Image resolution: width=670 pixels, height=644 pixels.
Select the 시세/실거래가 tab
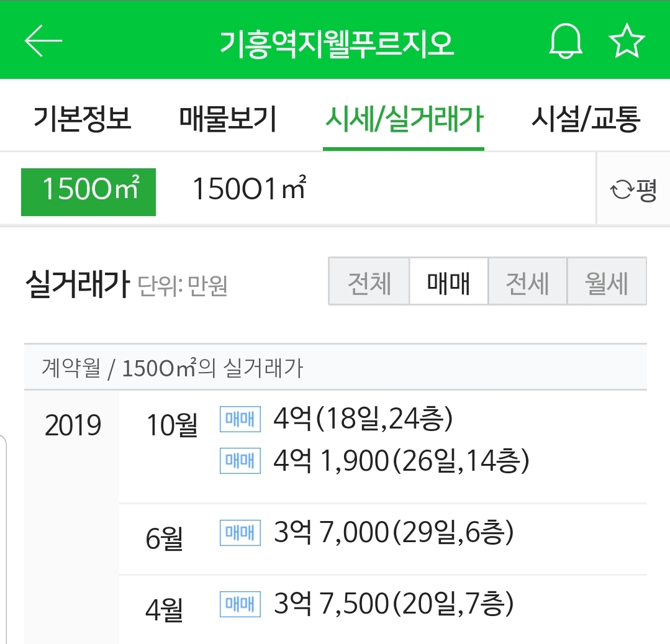[404, 119]
